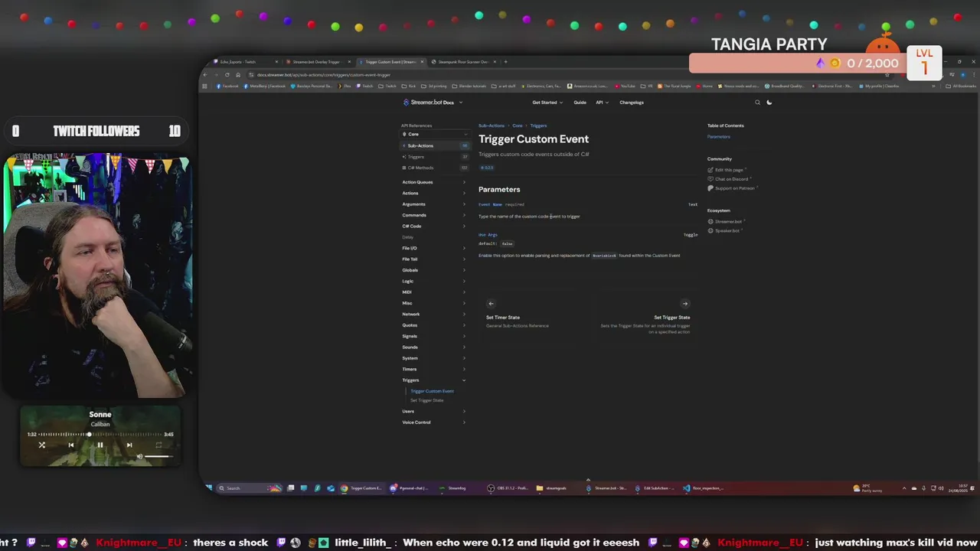Click the Event Name parameter anchor
Screen dimensions: 980x551
490,204
